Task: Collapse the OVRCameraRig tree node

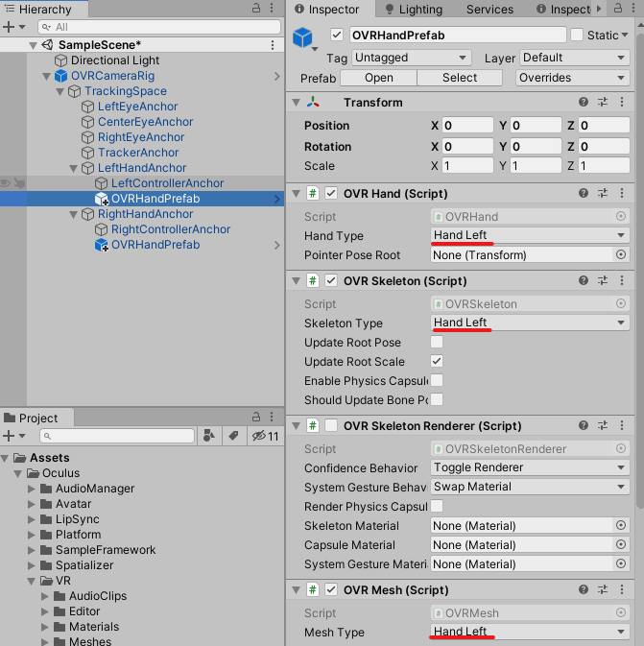Action: [47, 76]
